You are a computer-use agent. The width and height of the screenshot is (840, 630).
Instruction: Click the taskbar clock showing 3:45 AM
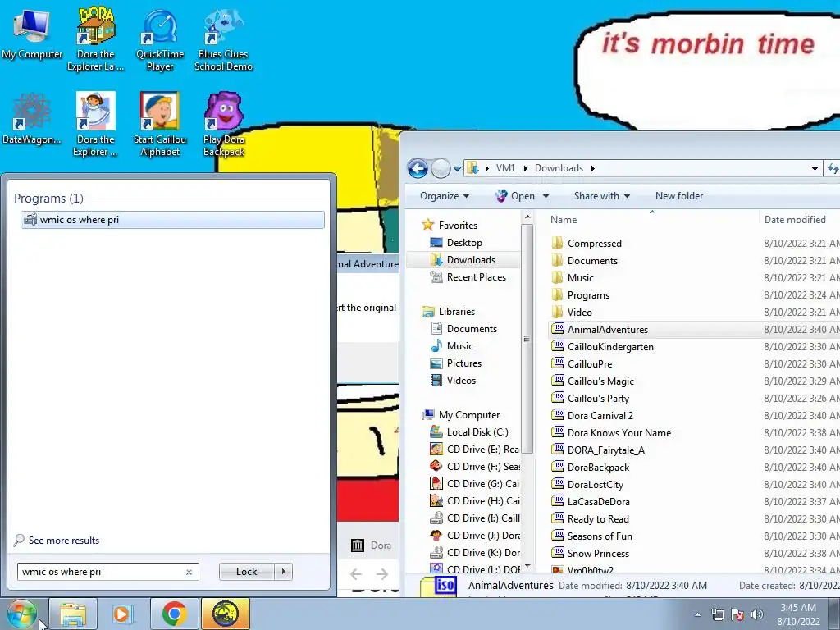point(798,614)
